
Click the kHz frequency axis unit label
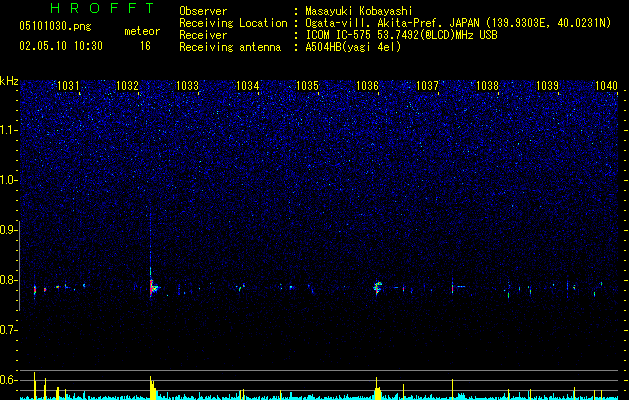click(x=9, y=81)
